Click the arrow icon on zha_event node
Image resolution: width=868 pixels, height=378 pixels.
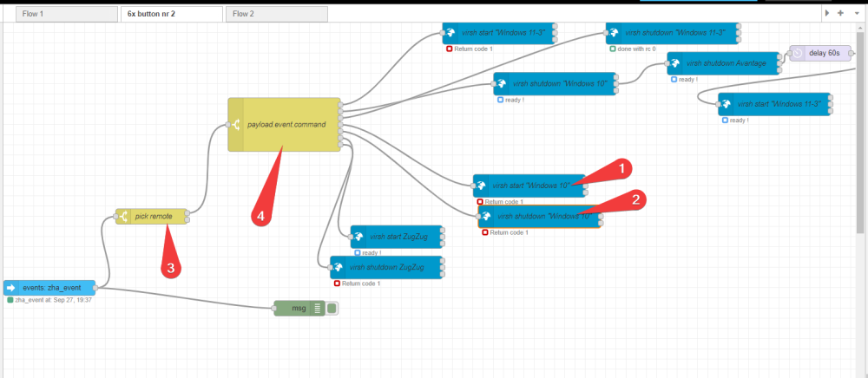pyautogui.click(x=10, y=288)
